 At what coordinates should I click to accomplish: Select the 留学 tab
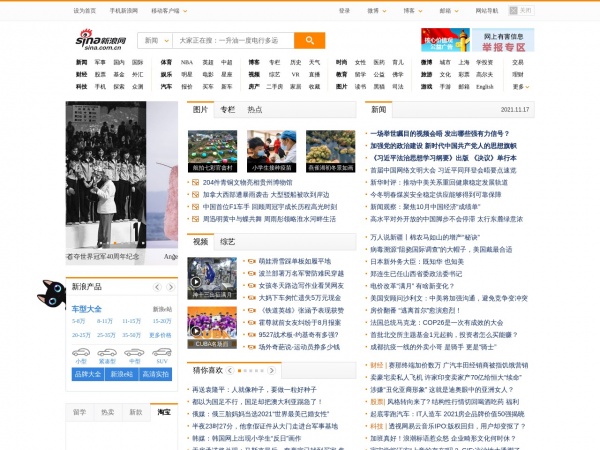(79, 412)
